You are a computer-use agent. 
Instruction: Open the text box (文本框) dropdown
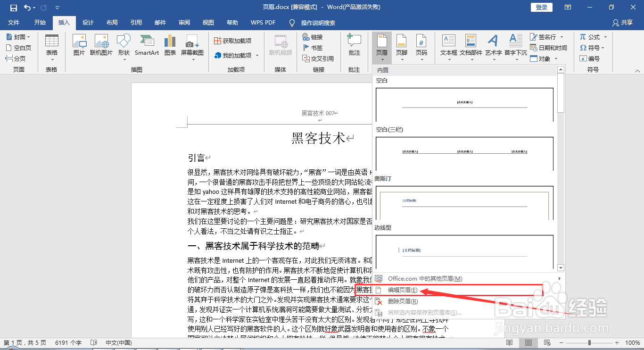pos(448,48)
